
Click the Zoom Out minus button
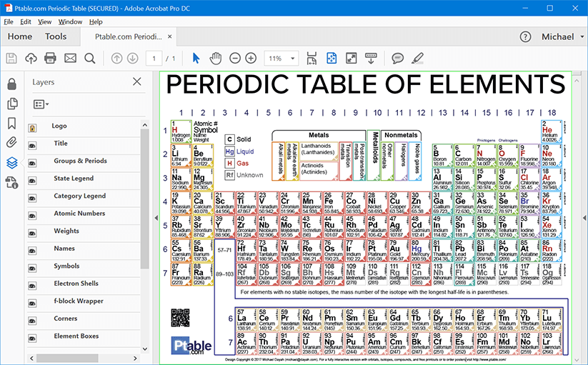click(234, 58)
